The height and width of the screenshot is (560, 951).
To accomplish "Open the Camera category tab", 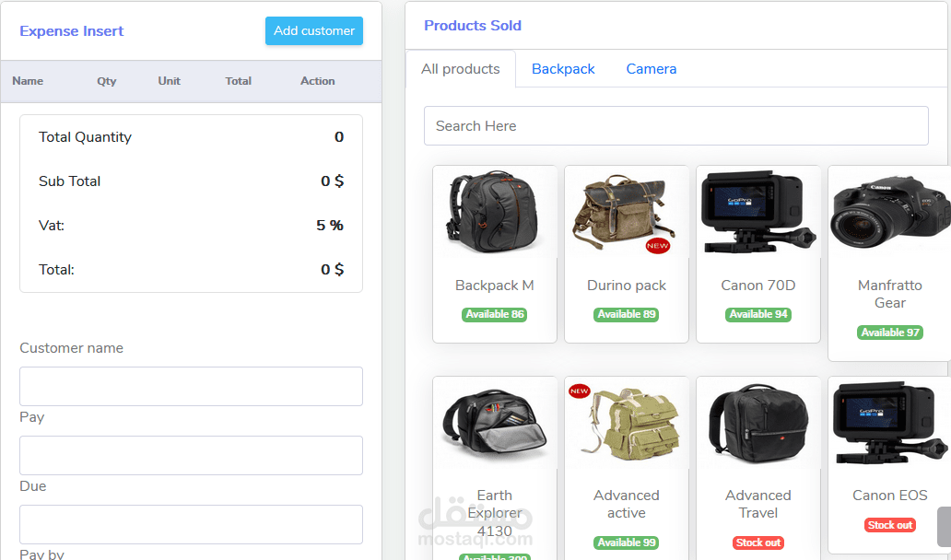I will click(651, 69).
